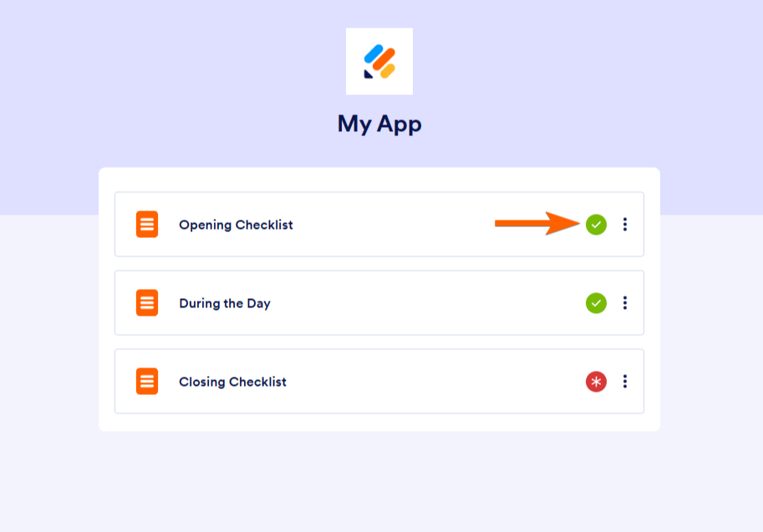763x532 pixels.
Task: Open the Opening Checklist form by its title
Action: tap(236, 225)
